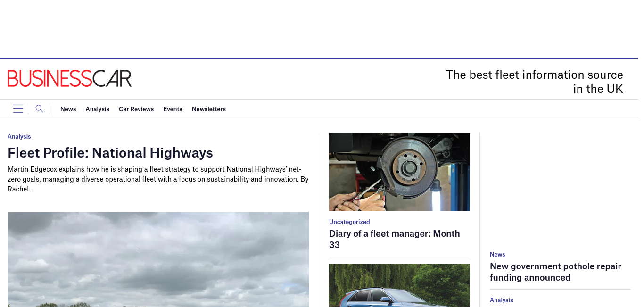Open the Analysis menu item
This screenshot has height=307, width=644.
pyautogui.click(x=97, y=109)
